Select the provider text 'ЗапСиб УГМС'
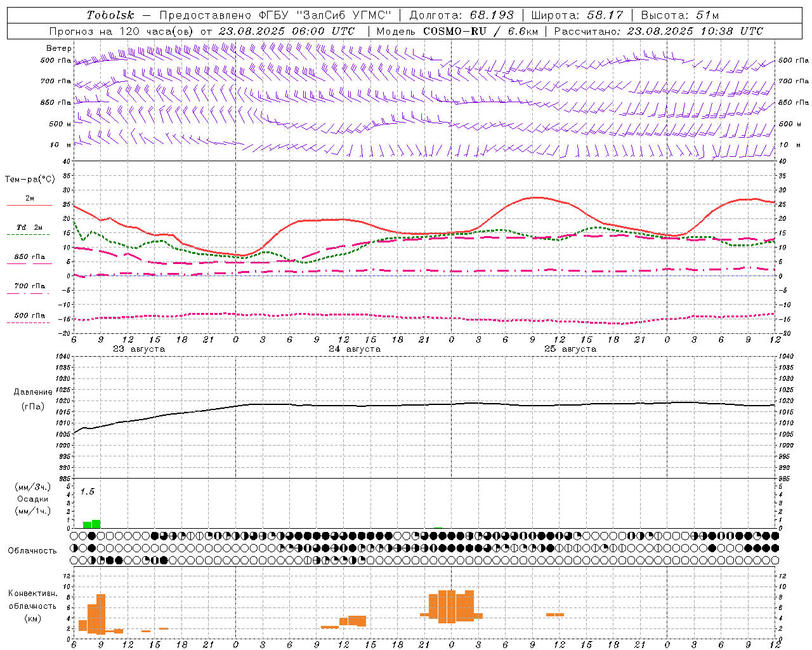This screenshot has width=812, height=650. (344, 15)
